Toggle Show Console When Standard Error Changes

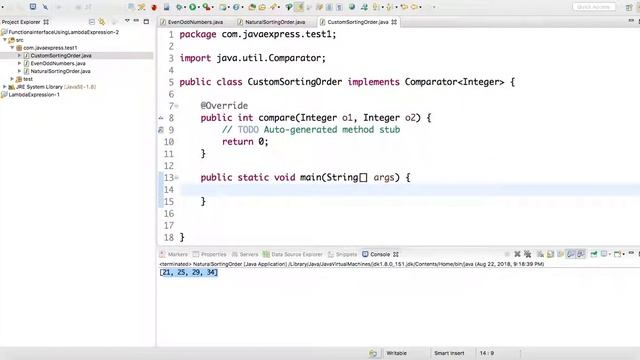(580, 254)
